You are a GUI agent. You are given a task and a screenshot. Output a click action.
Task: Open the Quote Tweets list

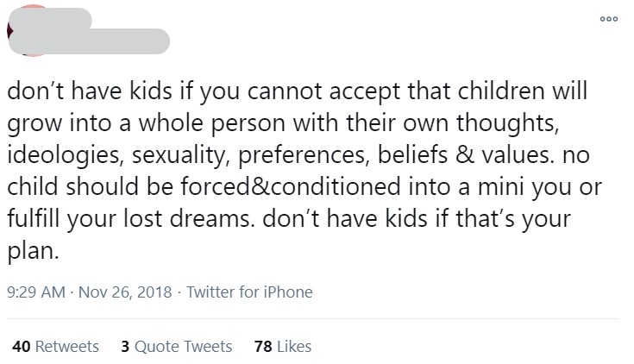(183, 347)
